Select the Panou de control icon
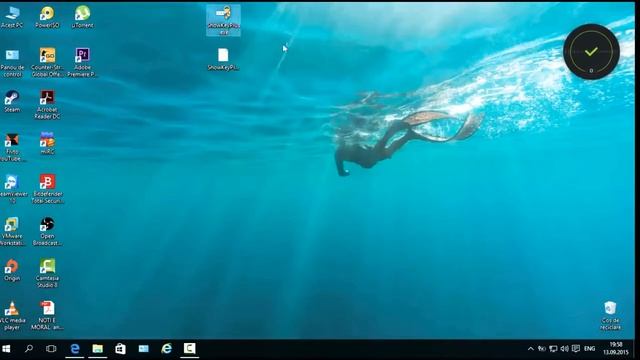 click(12, 63)
